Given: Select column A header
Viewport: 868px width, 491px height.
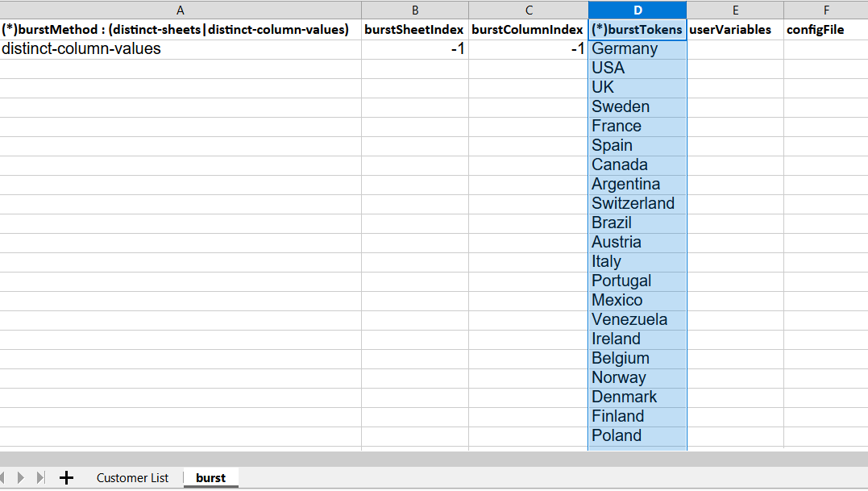Looking at the screenshot, I should click(x=181, y=10).
